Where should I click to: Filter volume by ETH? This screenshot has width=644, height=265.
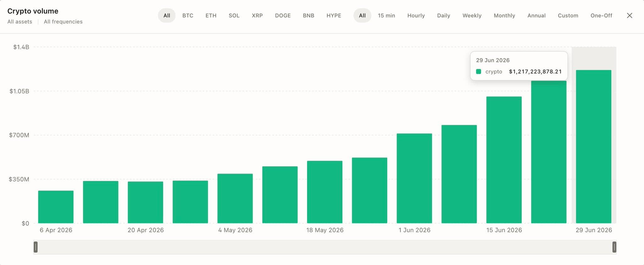[211, 15]
